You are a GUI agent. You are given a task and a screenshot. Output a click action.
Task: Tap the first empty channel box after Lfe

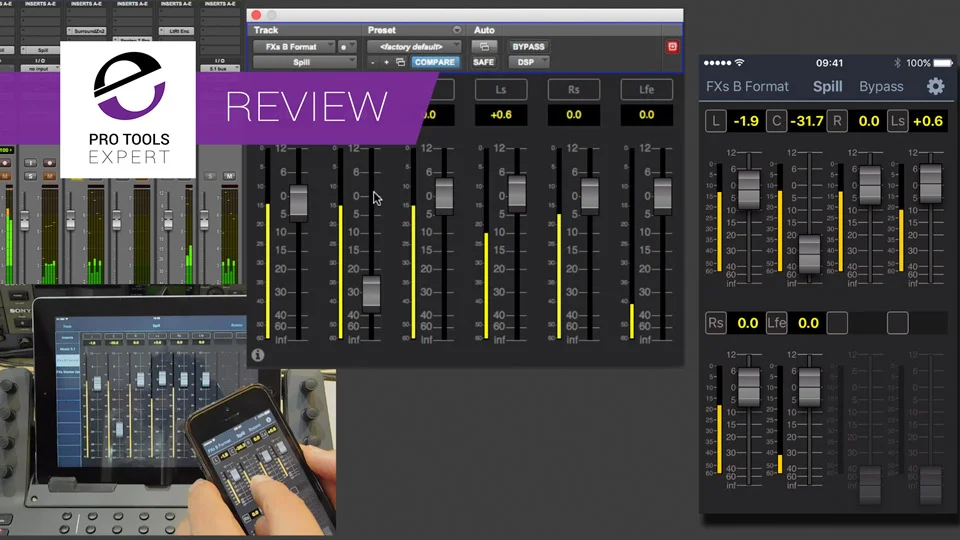click(836, 323)
